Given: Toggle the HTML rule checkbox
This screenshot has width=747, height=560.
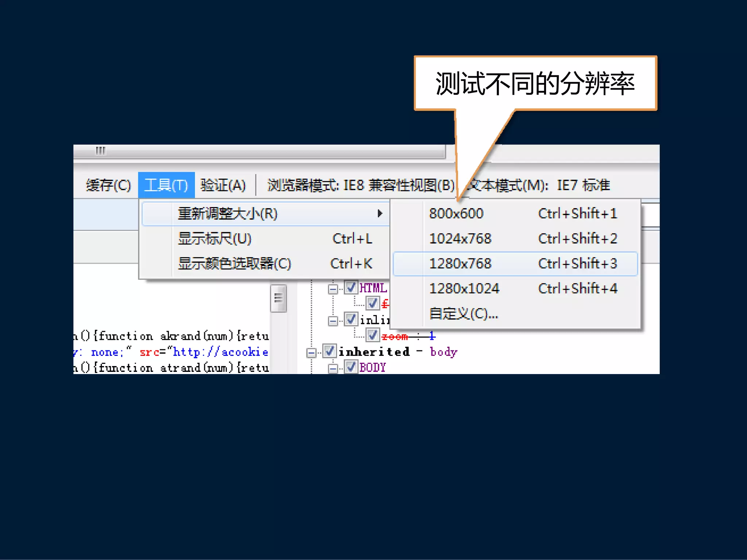Looking at the screenshot, I should pyautogui.click(x=351, y=288).
